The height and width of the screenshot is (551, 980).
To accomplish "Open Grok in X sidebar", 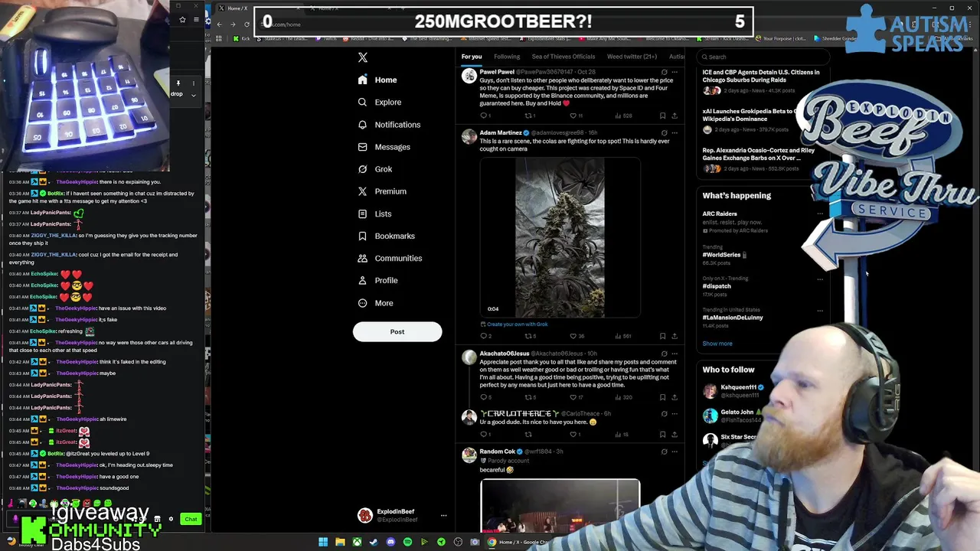I will [x=374, y=169].
